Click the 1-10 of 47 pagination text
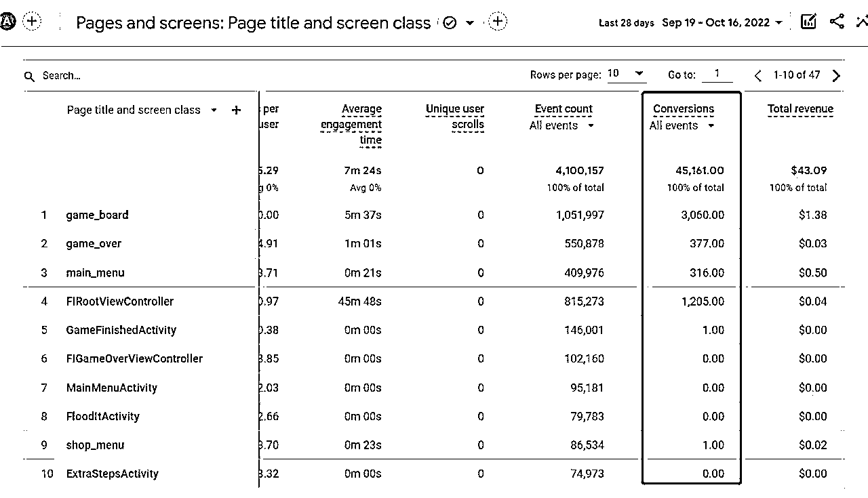 (797, 75)
